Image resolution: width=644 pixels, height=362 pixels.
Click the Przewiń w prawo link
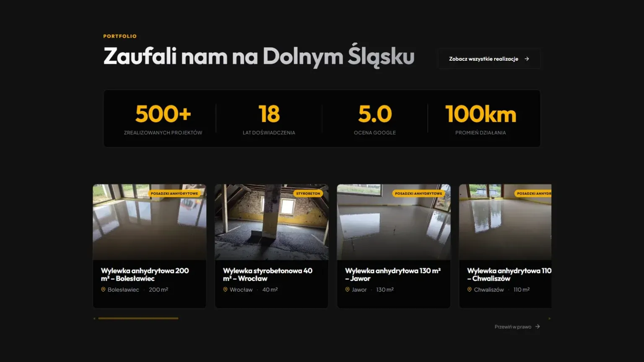coord(517,326)
